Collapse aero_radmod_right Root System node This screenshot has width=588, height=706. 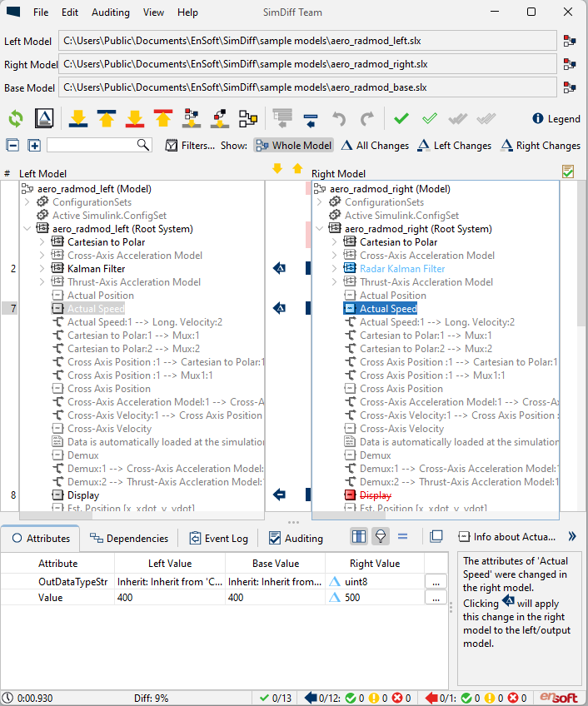point(320,229)
